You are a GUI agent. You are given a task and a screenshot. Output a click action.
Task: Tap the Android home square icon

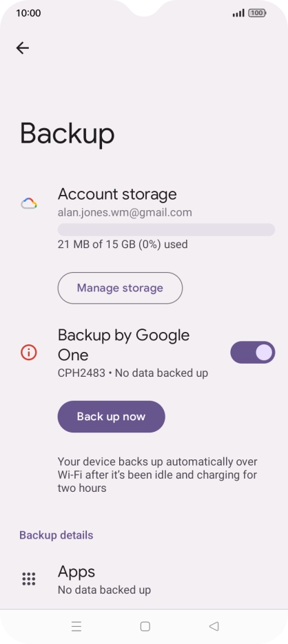click(145, 626)
